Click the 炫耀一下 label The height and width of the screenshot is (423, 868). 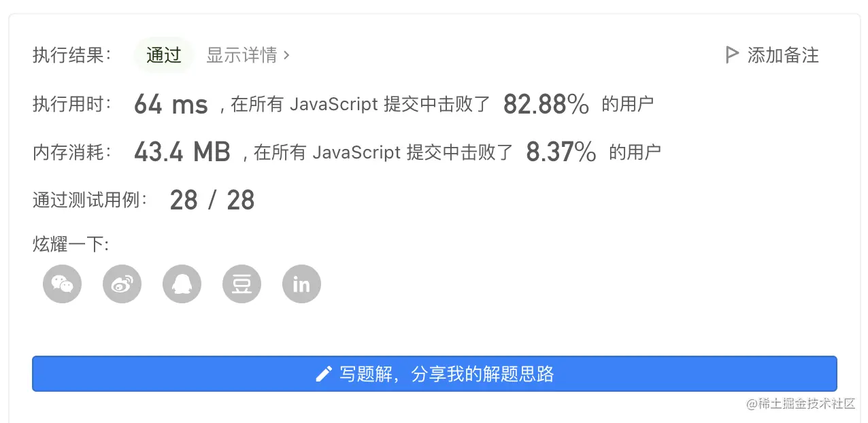[x=71, y=243]
